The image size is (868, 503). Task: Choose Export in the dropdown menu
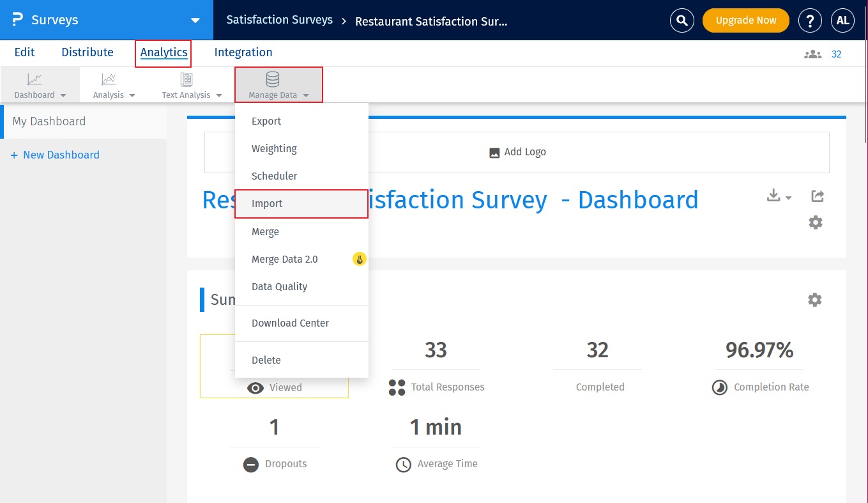pyautogui.click(x=266, y=121)
